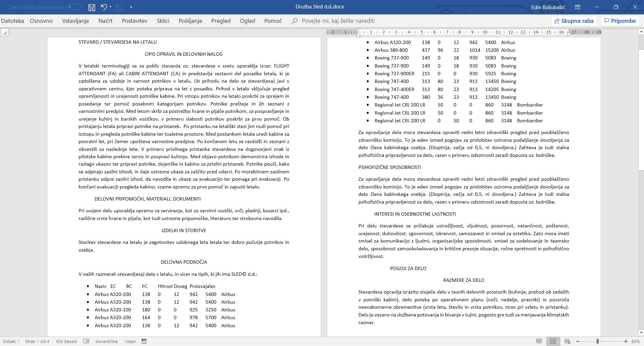Viewport: 644px width, 346px height.
Task: Open the Undo history dropdown arrow
Action: [111, 7]
